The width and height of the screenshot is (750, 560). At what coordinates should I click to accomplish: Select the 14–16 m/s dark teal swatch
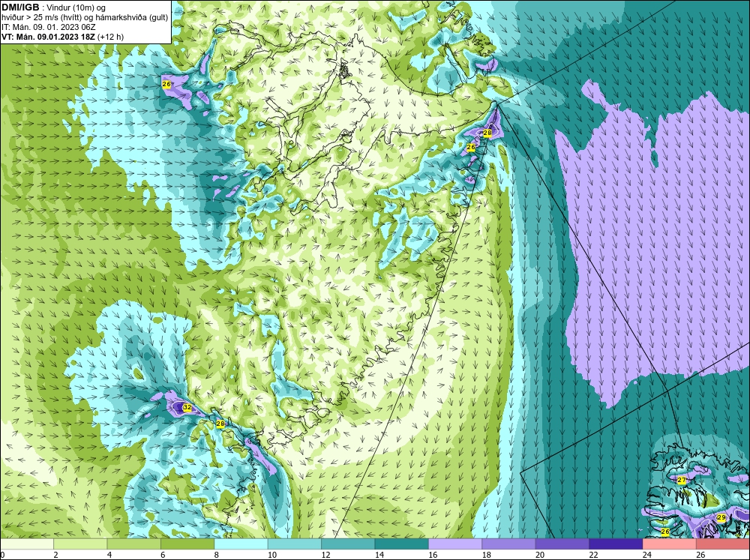tap(402, 544)
